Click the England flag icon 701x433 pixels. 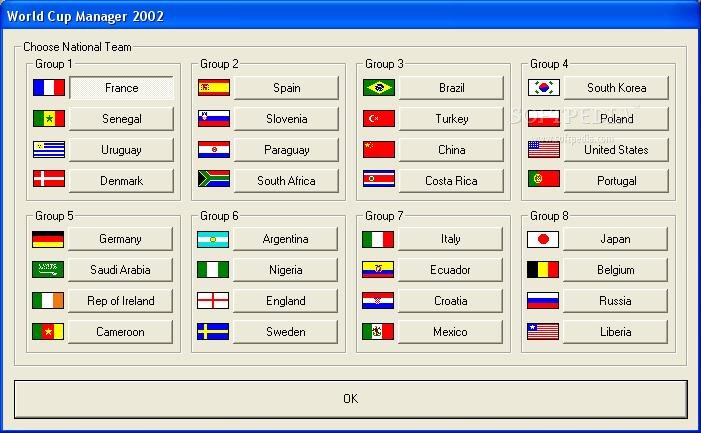pos(213,301)
